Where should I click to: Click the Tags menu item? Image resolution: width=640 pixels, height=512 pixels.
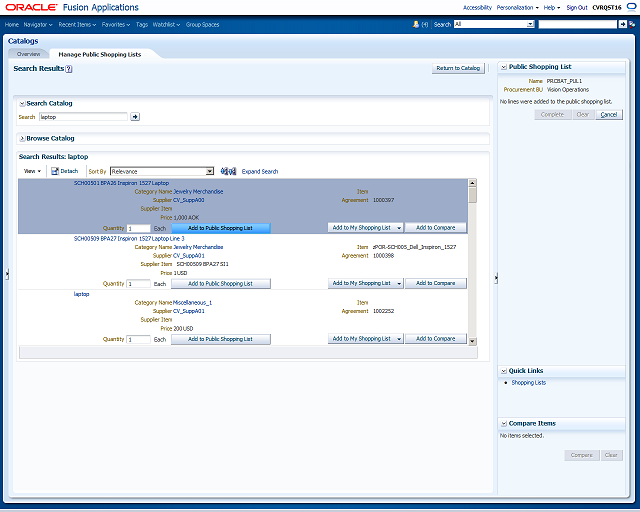(142, 24)
